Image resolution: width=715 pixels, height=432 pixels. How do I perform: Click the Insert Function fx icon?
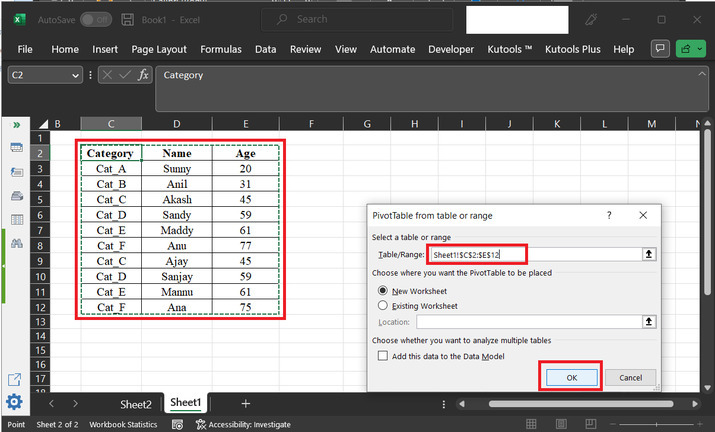pos(143,75)
